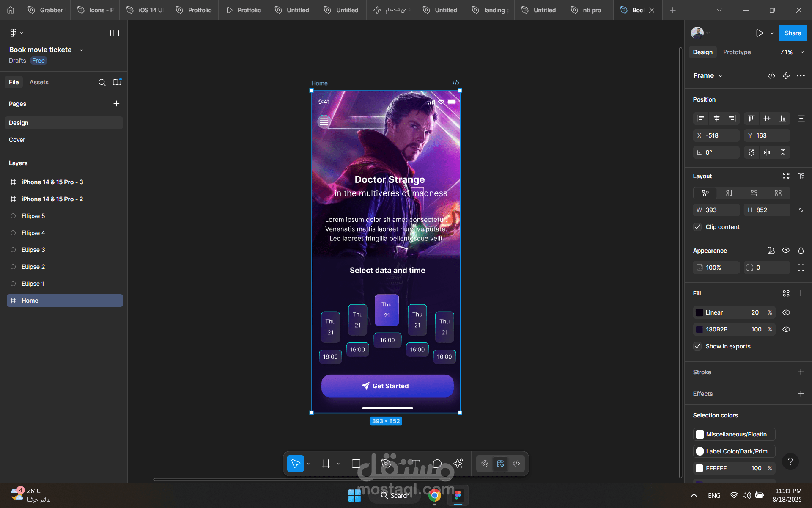
Task: Click flip horizontal icon in Position
Action: click(x=767, y=152)
